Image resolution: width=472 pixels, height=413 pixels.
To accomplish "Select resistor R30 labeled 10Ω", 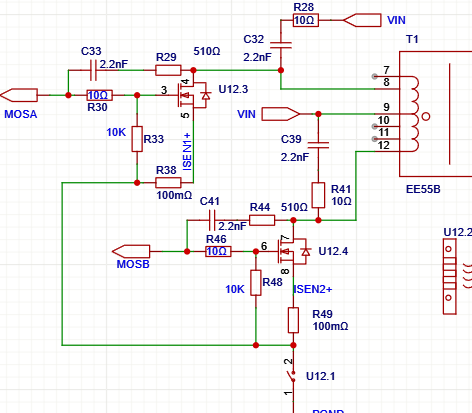I will [x=99, y=95].
